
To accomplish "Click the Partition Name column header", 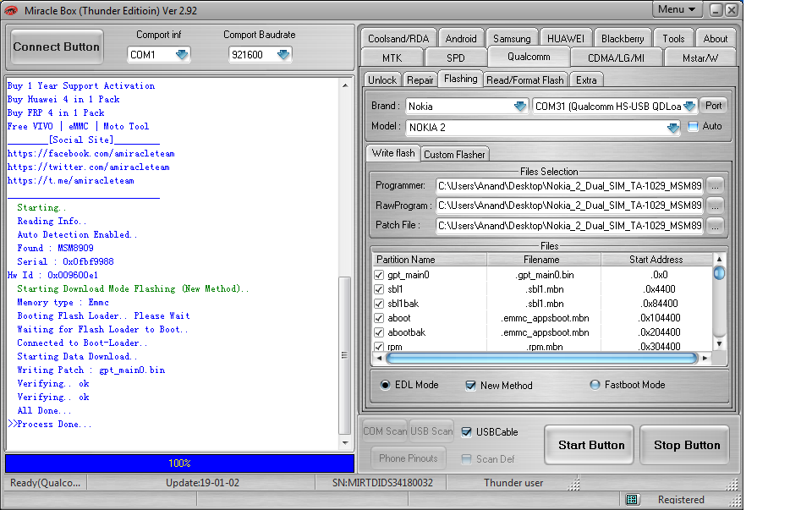I will pyautogui.click(x=430, y=260).
